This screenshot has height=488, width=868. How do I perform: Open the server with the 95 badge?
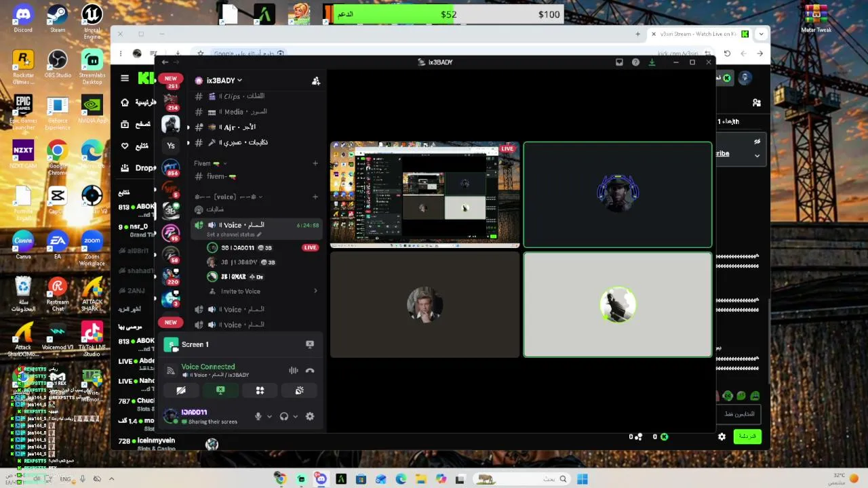tap(171, 232)
